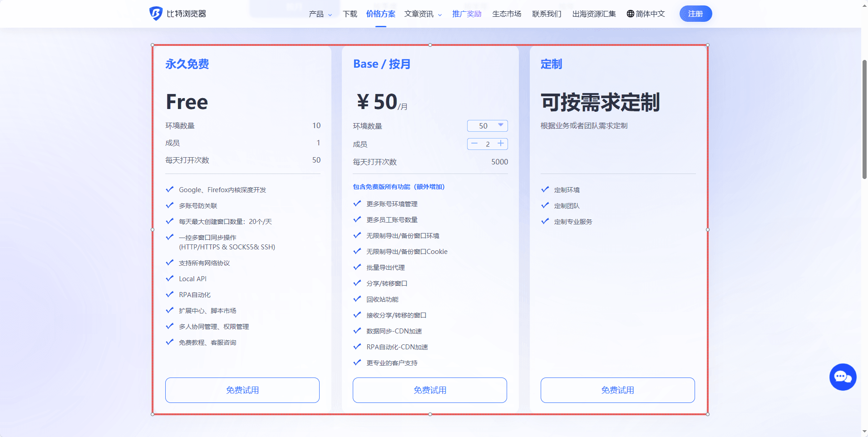This screenshot has height=437, width=868.
Task: Expand the 文章资讯 dropdown menu
Action: pos(419,14)
